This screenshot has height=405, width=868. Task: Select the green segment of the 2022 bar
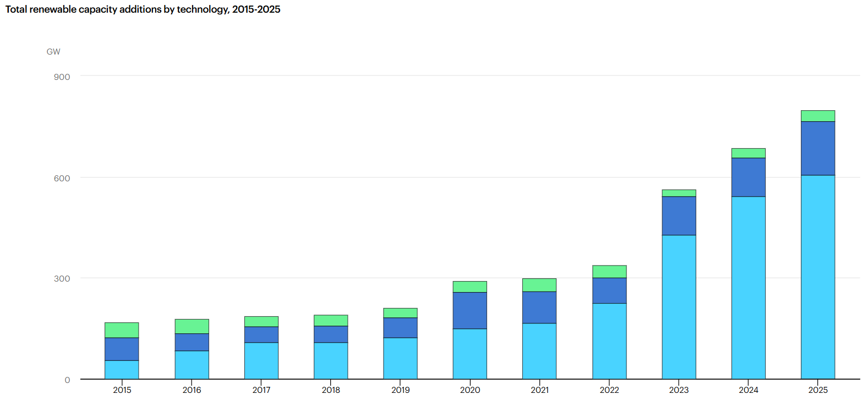(609, 271)
